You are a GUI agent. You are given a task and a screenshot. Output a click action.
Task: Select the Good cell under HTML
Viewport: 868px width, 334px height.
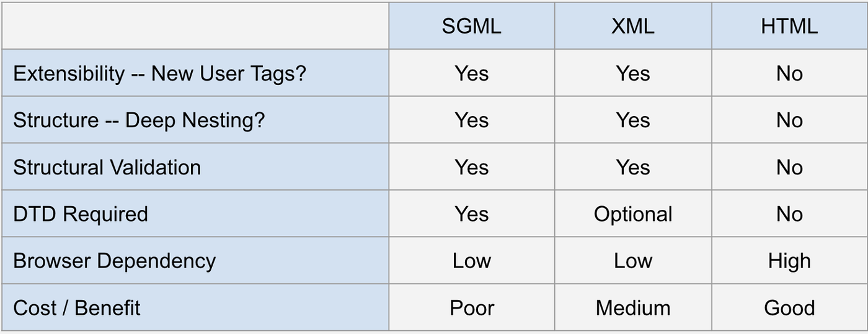coord(789,307)
